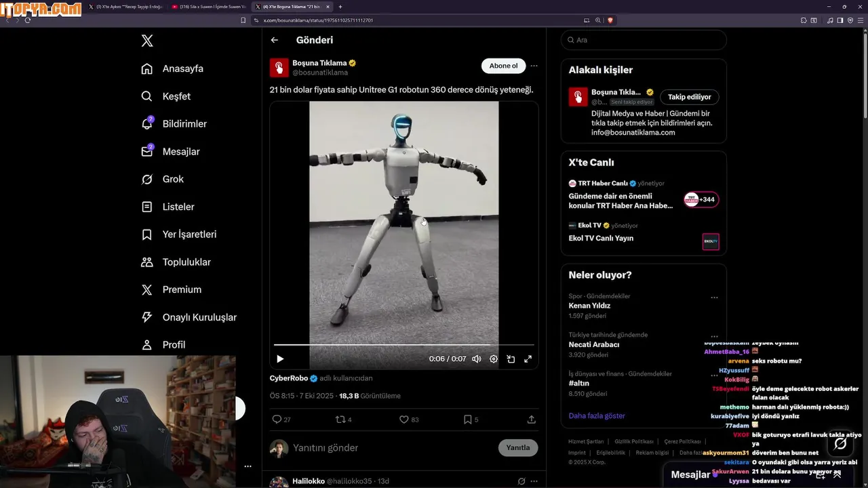Viewport: 868px width, 488px height.
Task: Click the Brave shields icon
Action: [610, 20]
